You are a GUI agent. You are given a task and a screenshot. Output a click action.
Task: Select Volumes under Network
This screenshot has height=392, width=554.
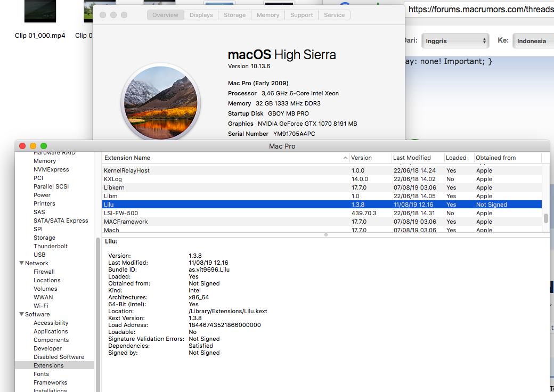click(x=45, y=289)
